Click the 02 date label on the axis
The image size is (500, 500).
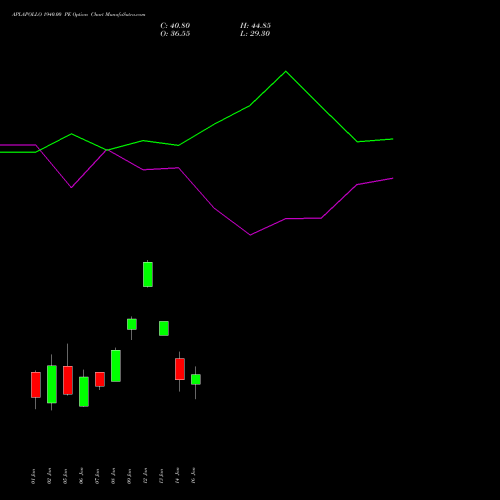[x=49, y=476]
